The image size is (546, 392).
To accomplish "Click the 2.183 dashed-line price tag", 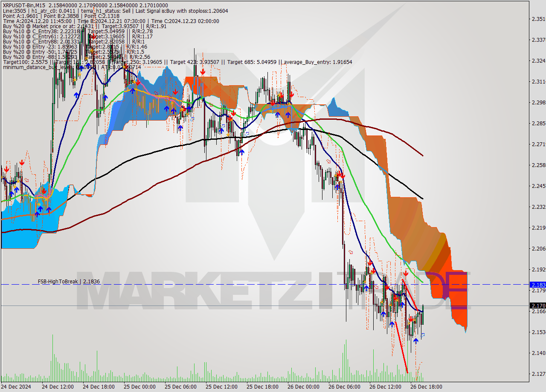I will click(x=537, y=284).
